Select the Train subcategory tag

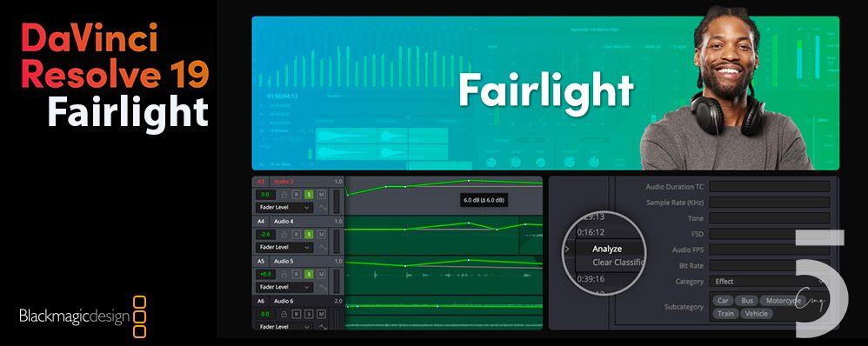click(725, 313)
